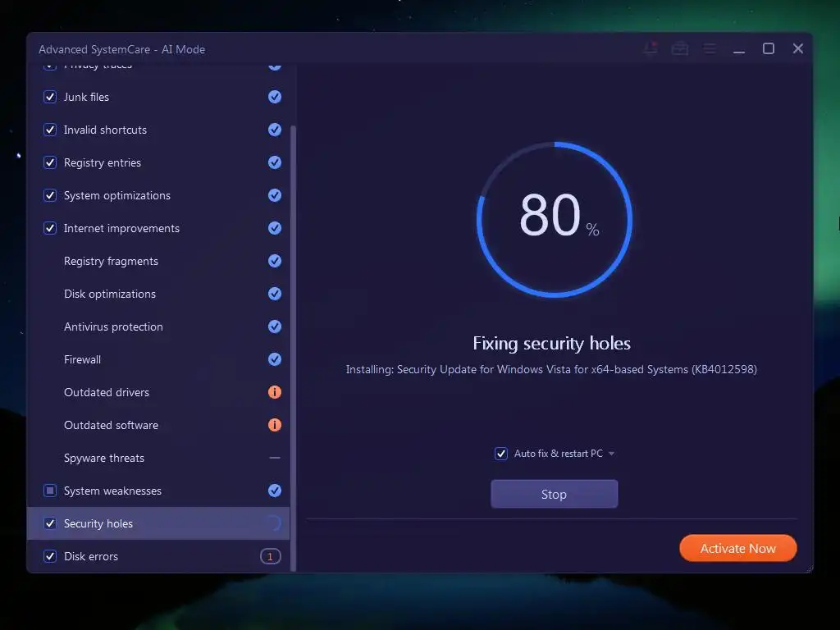Toggle the System weaknesses checkbox
Viewport: 840px width, 630px height.
click(x=50, y=491)
